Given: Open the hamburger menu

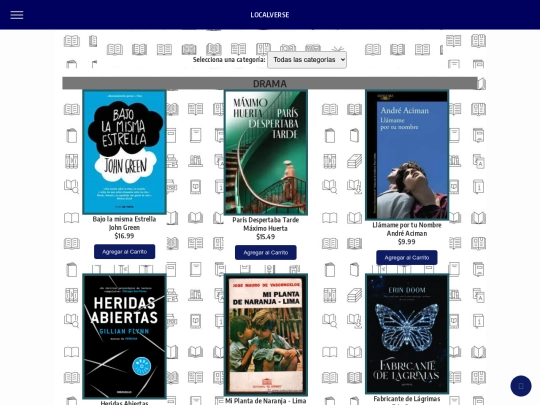Looking at the screenshot, I should [x=17, y=15].
